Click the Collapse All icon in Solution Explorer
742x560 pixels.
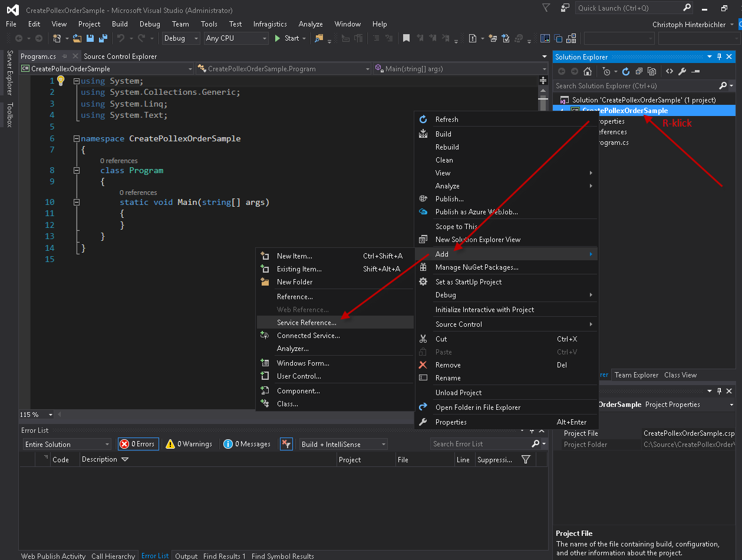click(x=639, y=71)
